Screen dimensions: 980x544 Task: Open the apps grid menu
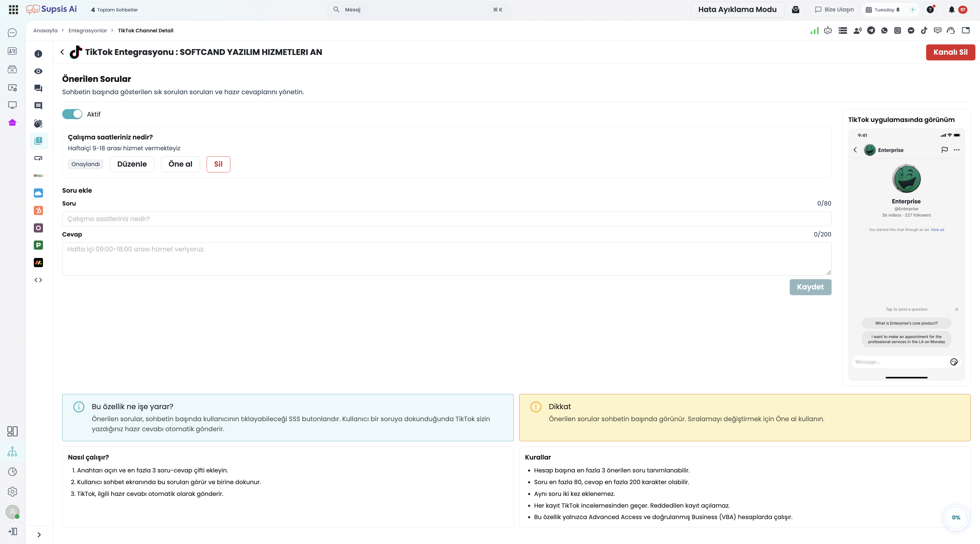(x=13, y=9)
